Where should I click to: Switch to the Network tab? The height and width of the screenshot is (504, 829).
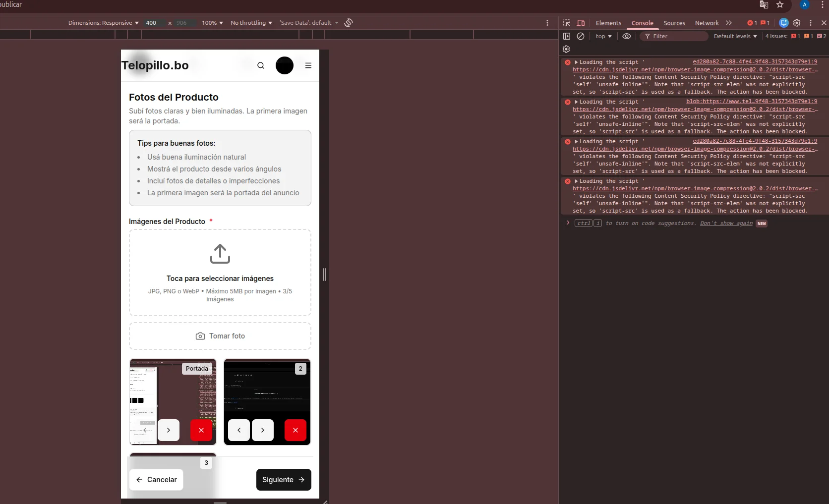click(x=707, y=23)
